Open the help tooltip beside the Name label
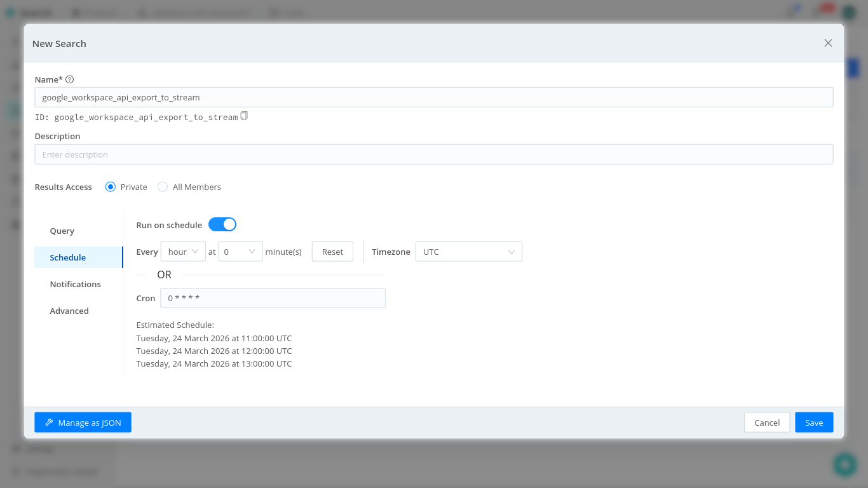Screen dimensions: 868x488 point(69,79)
